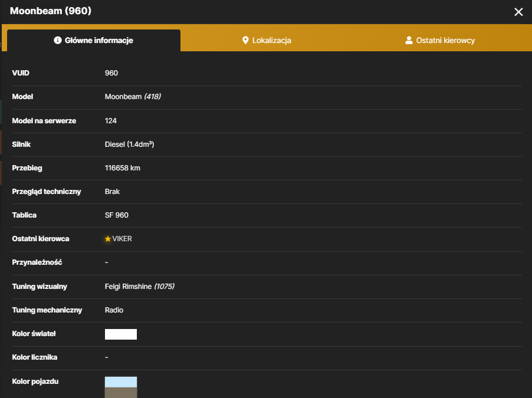Screen dimensions: 532x398
Task: Click the Diesel (1.4dm³) engine value
Action: pos(129,144)
